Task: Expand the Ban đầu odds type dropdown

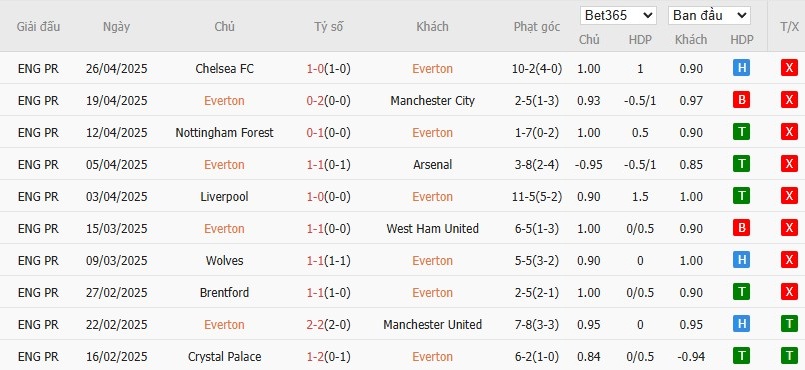Action: 709,15
